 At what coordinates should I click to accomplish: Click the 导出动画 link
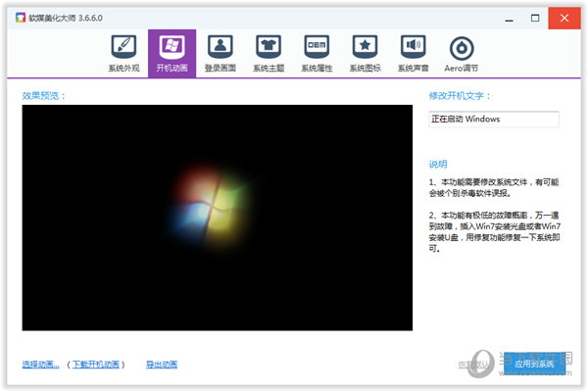(162, 365)
